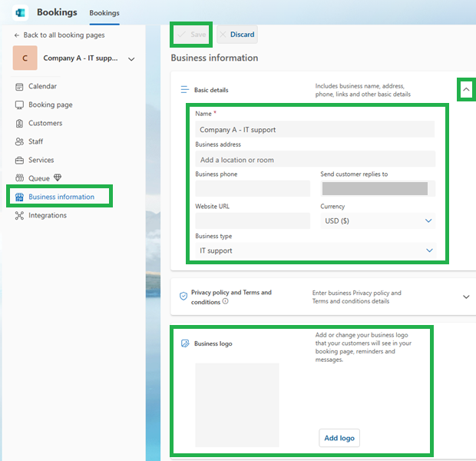
Task: Select Queue in the sidebar
Action: [39, 178]
